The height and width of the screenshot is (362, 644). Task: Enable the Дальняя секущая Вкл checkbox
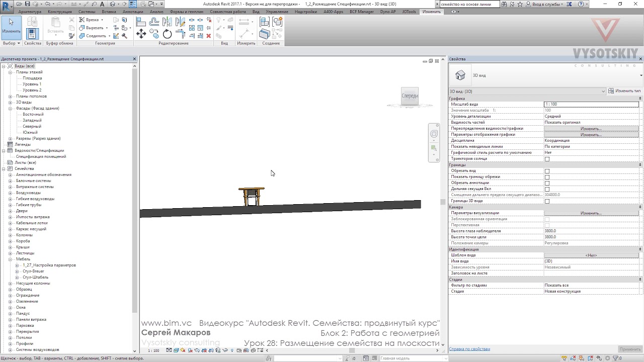tap(547, 189)
